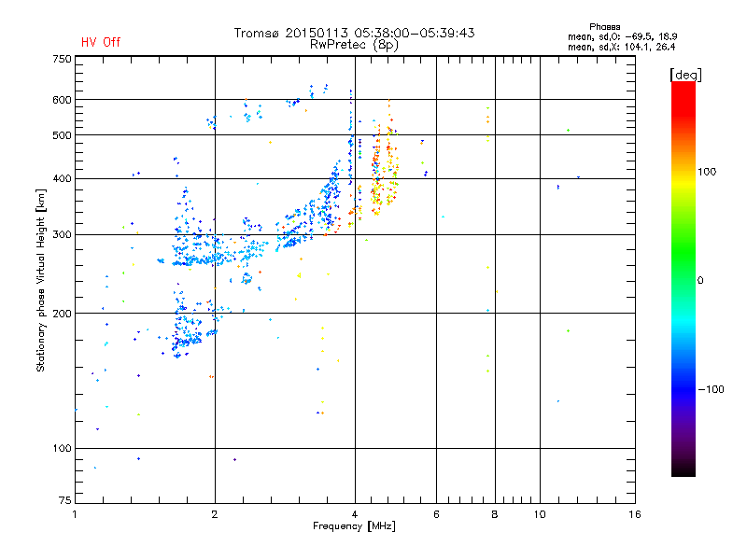
Task: Click y-axis tick label "400"
Action: 62,179
